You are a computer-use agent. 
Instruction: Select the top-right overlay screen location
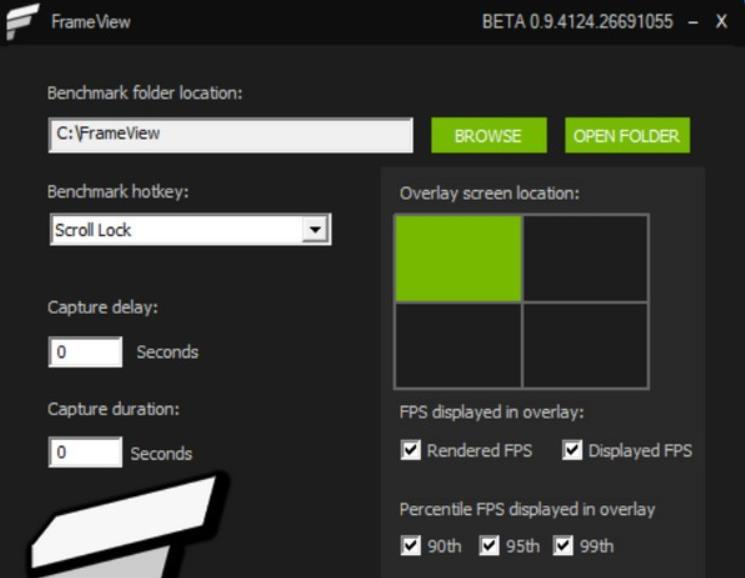[x=585, y=258]
